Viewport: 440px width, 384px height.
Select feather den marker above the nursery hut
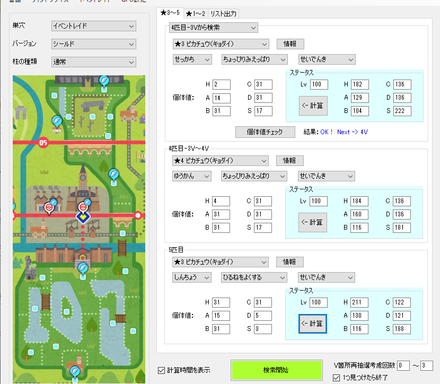[x=57, y=121]
